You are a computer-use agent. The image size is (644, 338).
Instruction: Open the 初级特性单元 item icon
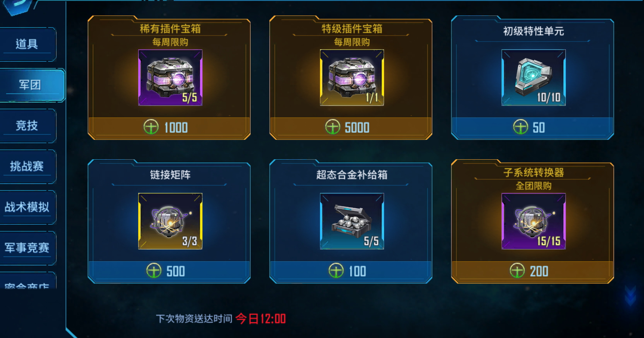click(534, 78)
